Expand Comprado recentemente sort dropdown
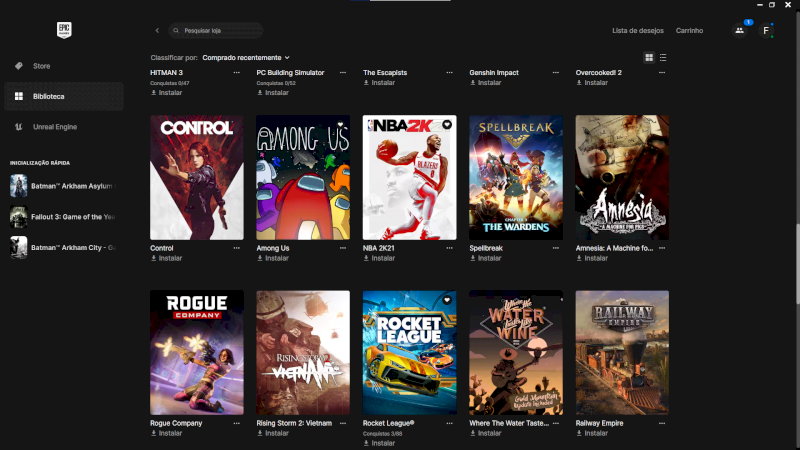This screenshot has width=800, height=450. 246,58
